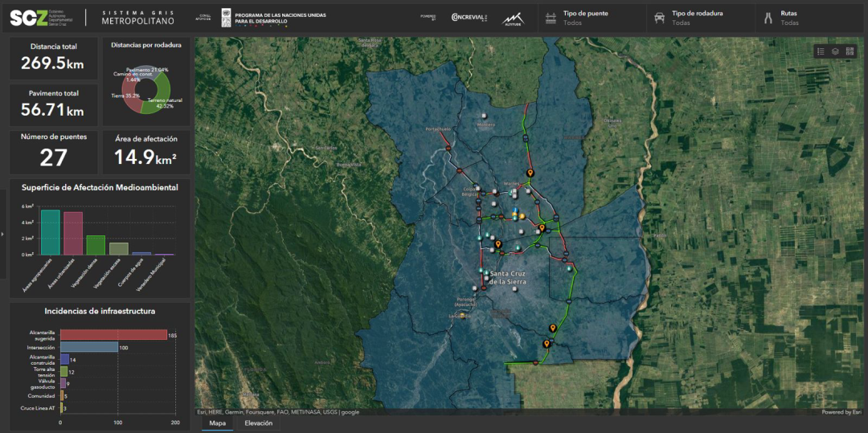Click the car icon beside Tipo de rodadura
The height and width of the screenshot is (433, 868).
pos(659,18)
